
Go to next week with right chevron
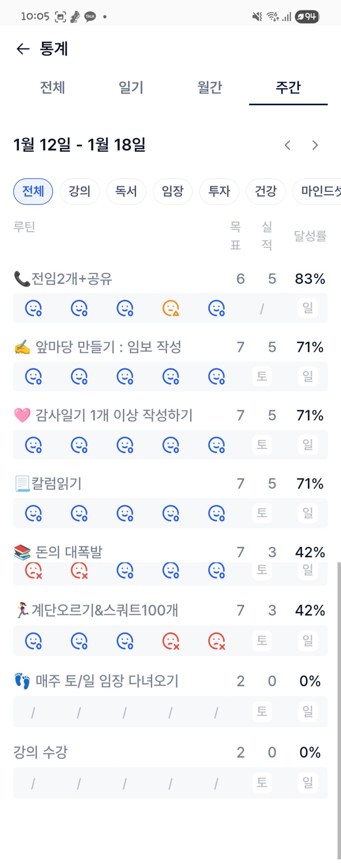tap(315, 145)
